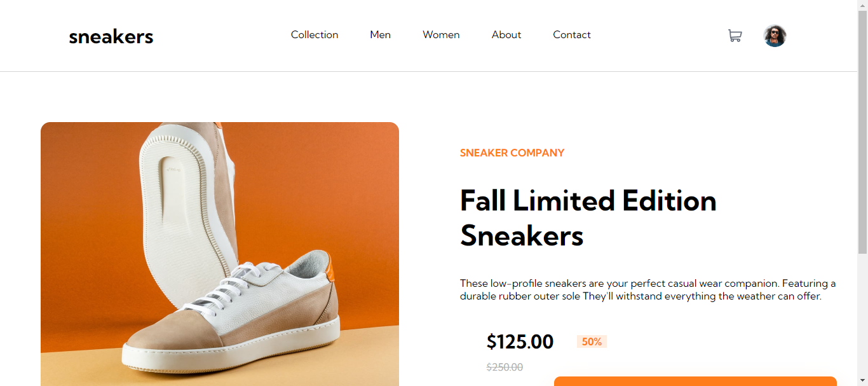Click the user profile avatar
The height and width of the screenshot is (386, 868).
click(775, 36)
